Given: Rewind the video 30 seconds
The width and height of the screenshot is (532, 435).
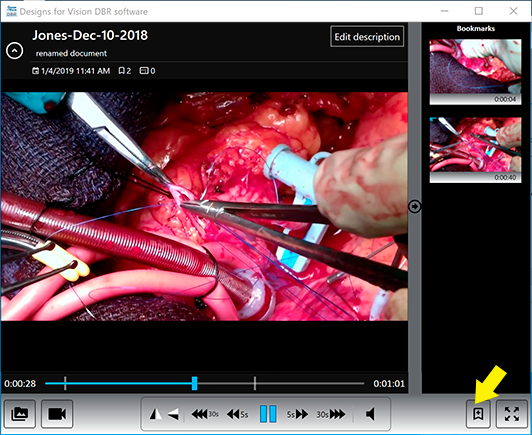Looking at the screenshot, I should click(x=205, y=414).
